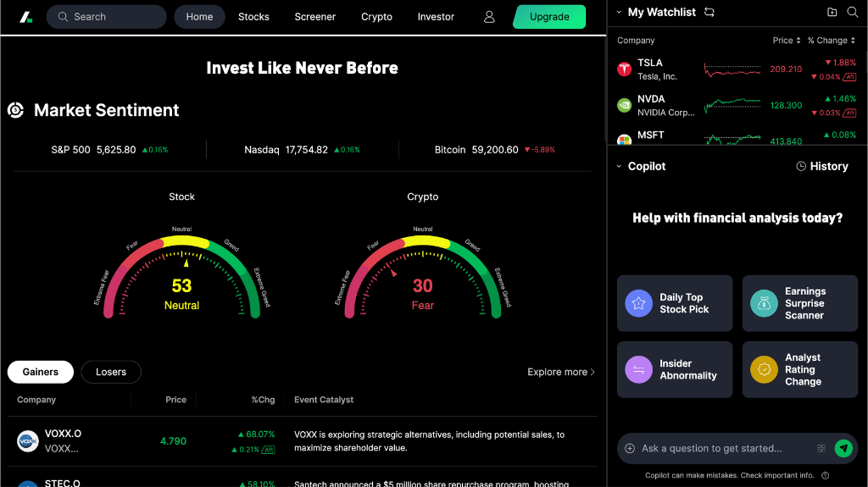The image size is (868, 487).
Task: Click the History clock icon
Action: pos(800,166)
